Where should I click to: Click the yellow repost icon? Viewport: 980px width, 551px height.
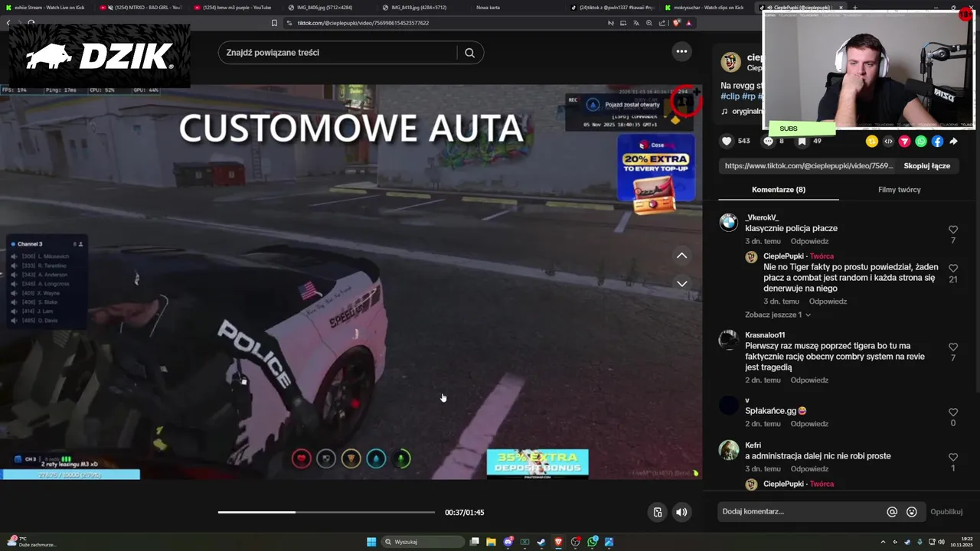[x=871, y=141]
